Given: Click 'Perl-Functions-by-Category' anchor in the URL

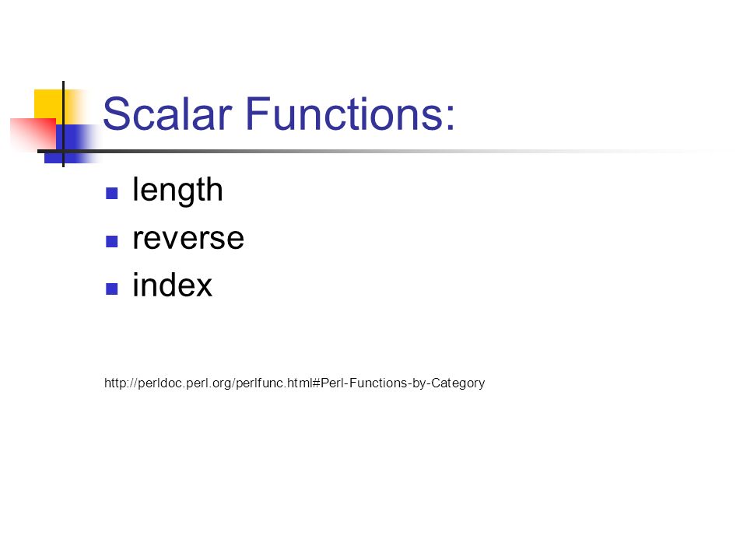Looking at the screenshot, I should [x=402, y=383].
